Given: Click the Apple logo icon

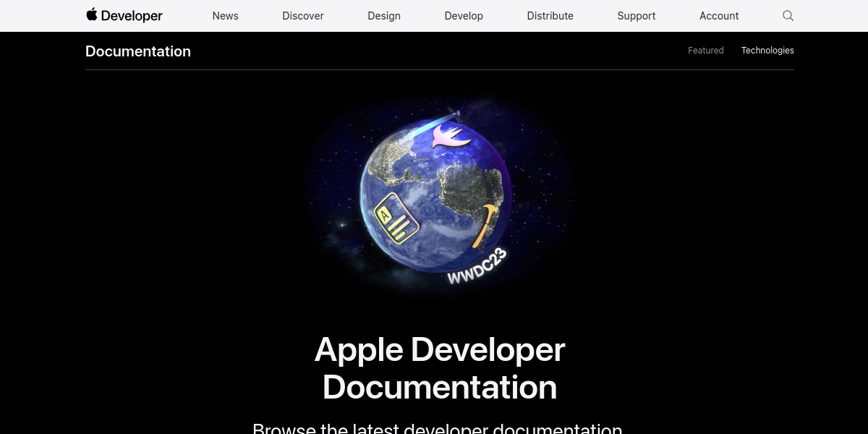Looking at the screenshot, I should (92, 15).
